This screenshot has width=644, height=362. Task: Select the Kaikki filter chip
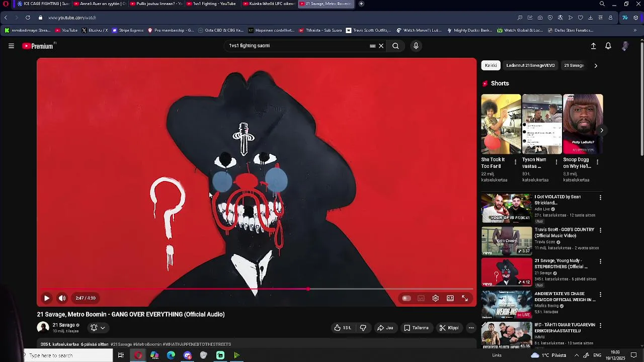pyautogui.click(x=491, y=65)
